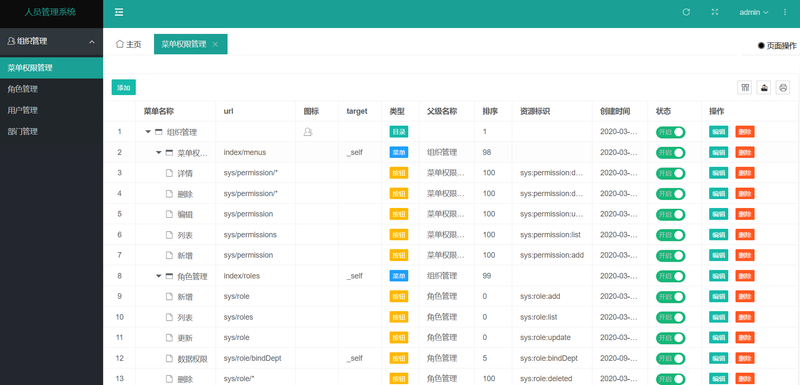Collapse the 组织管理 sidebar group chevron
This screenshot has height=385, width=800.
[92, 42]
